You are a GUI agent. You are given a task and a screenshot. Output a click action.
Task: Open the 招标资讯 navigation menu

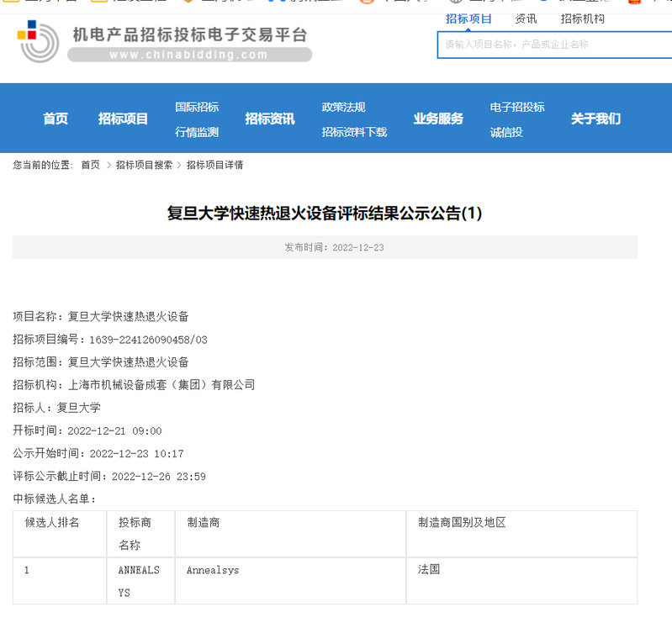(270, 119)
